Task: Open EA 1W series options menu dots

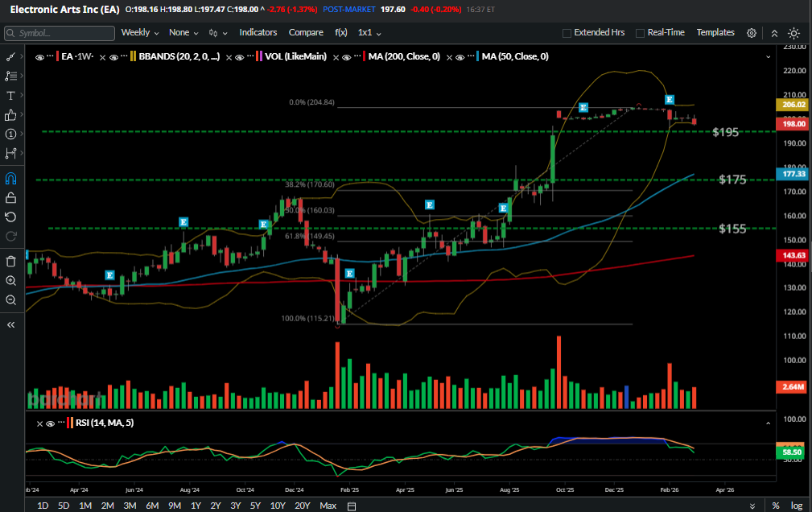Action: point(50,56)
